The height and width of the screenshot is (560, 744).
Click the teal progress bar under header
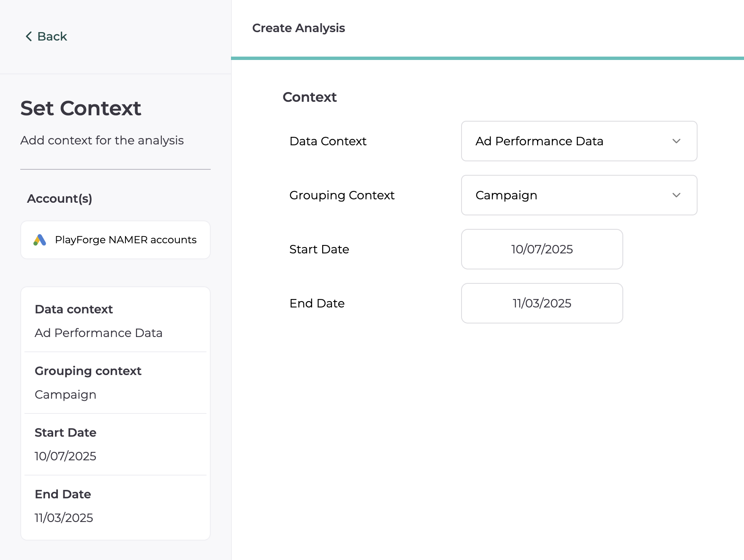[487, 58]
